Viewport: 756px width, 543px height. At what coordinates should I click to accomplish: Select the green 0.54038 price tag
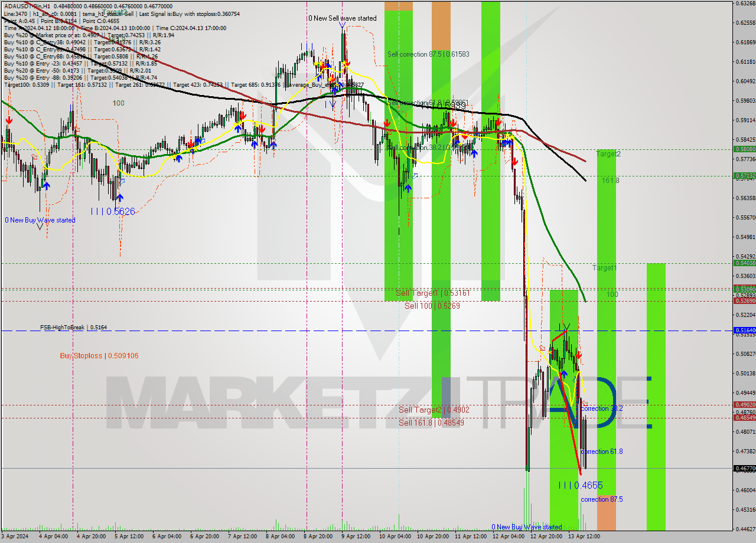pos(744,263)
